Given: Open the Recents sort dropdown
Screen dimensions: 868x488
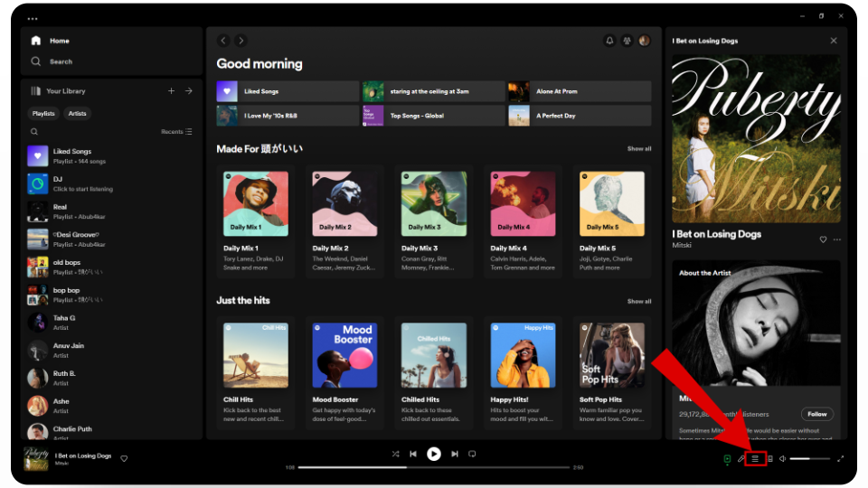Looking at the screenshot, I should [176, 132].
